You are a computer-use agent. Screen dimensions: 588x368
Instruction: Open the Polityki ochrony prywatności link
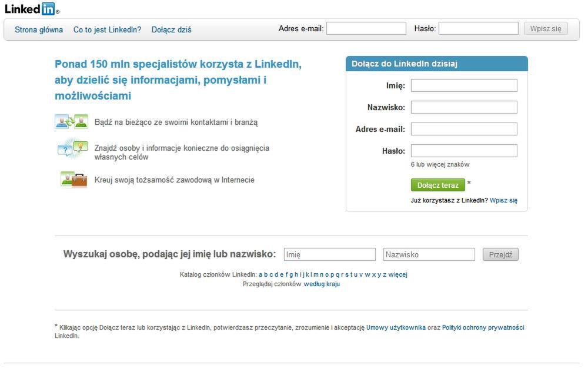[x=483, y=327]
